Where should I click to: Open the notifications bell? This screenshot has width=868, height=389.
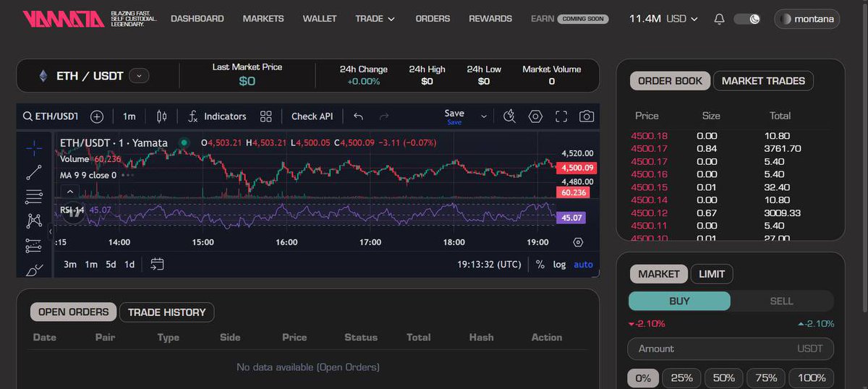coord(719,19)
